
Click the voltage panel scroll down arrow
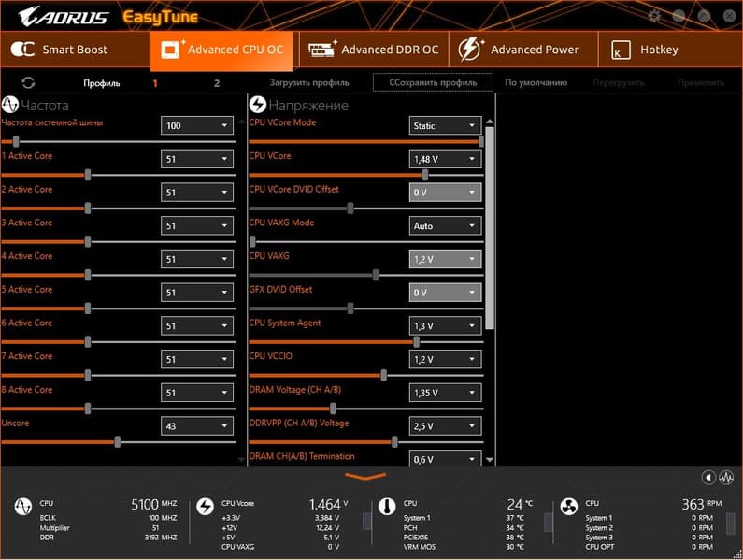(490, 459)
